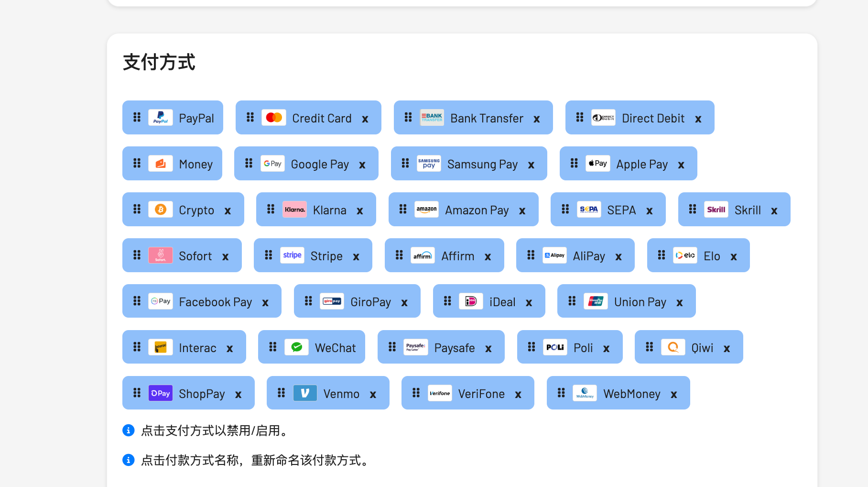
Task: Click the Stripe logo icon
Action: (x=292, y=255)
